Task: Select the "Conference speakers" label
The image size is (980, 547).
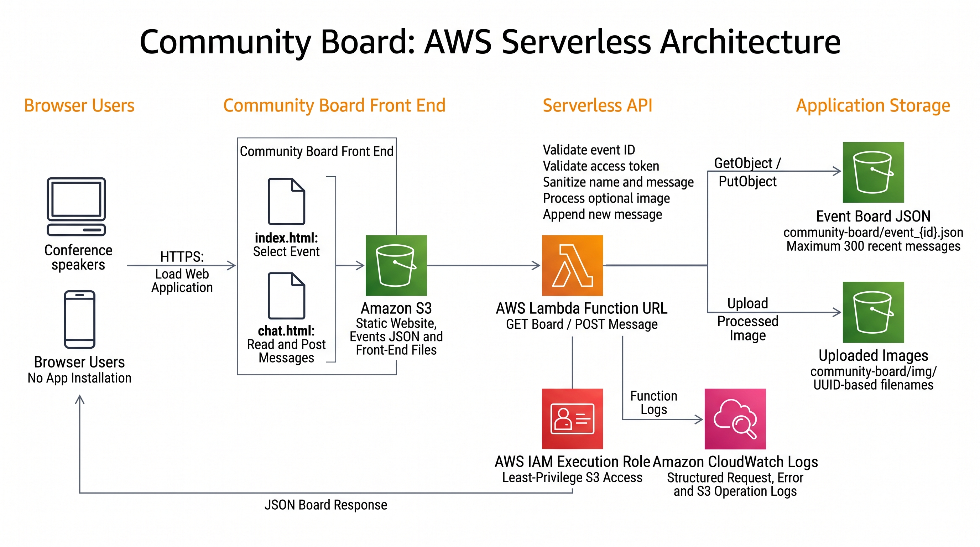Action: (x=78, y=257)
